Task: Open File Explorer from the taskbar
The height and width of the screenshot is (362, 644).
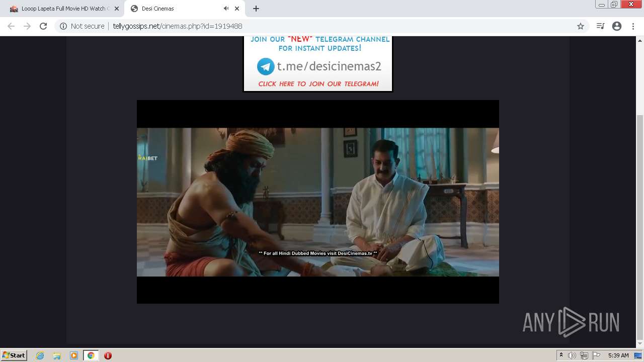Action: point(57,355)
